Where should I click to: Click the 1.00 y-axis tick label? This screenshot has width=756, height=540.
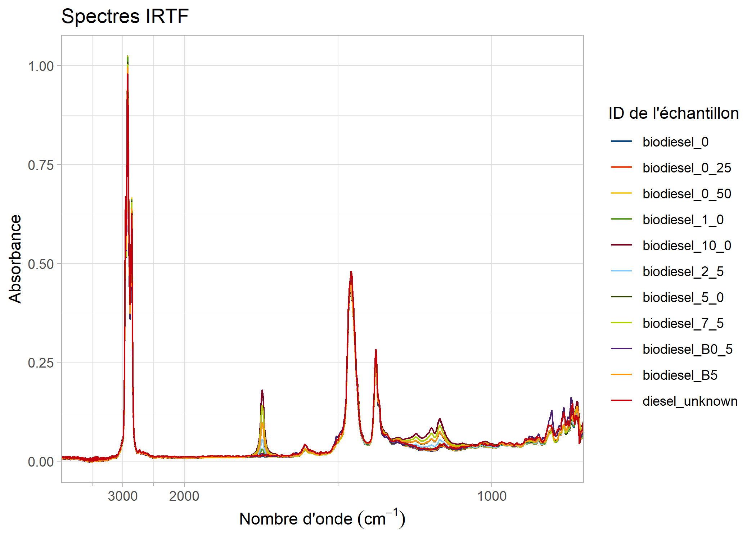[41, 66]
